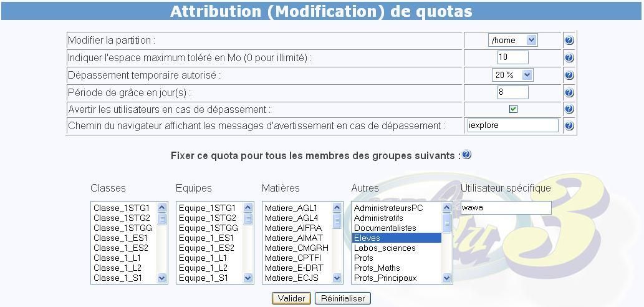This screenshot has height=307, width=644.
Task: Select Equipe_1STGG in Equipes list
Action: (208, 228)
